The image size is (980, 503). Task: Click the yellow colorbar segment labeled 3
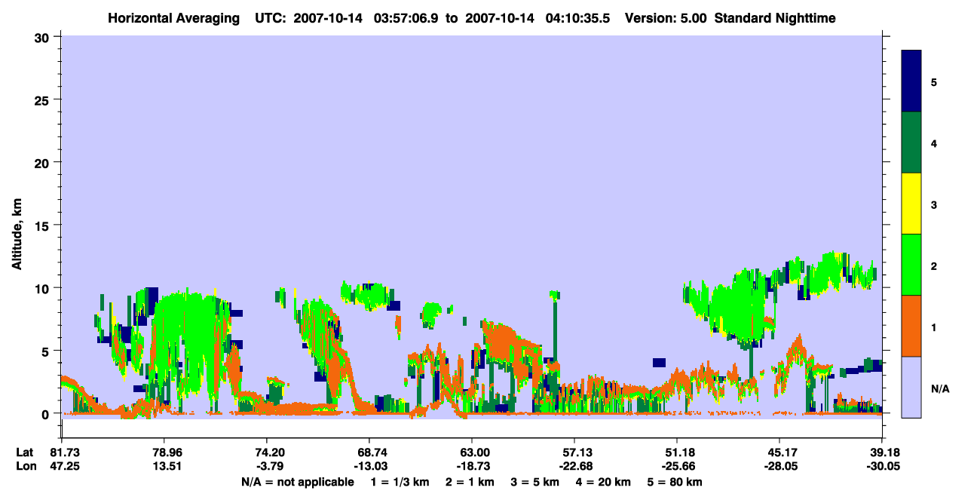tap(911, 204)
